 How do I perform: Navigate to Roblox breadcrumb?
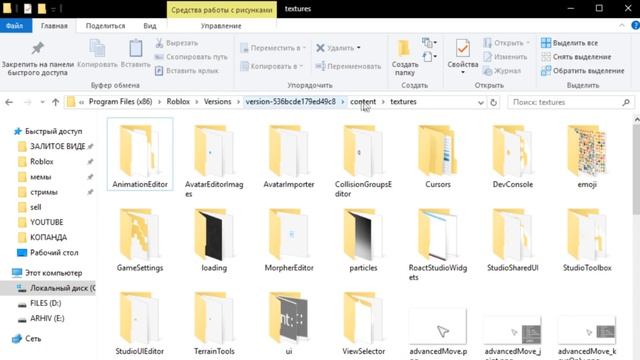178,102
